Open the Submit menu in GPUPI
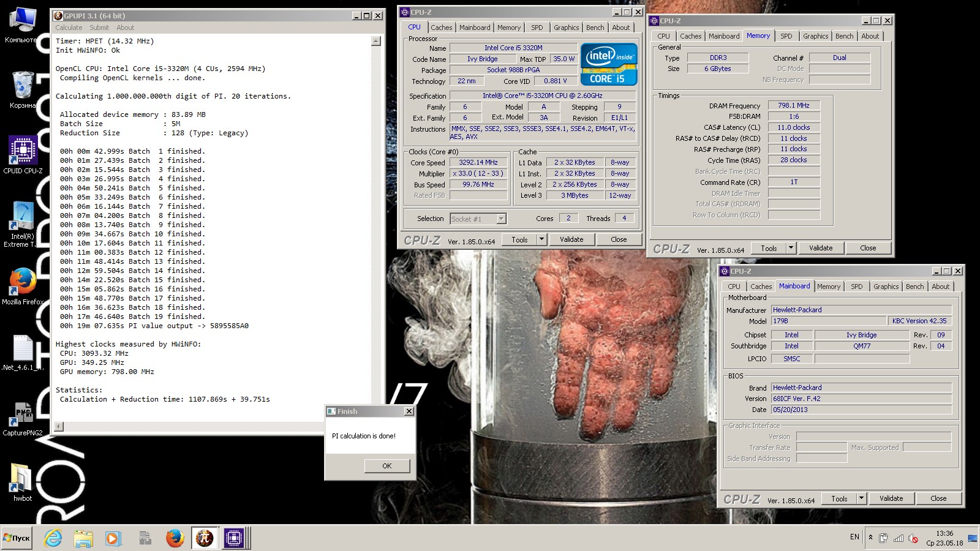 click(x=99, y=28)
